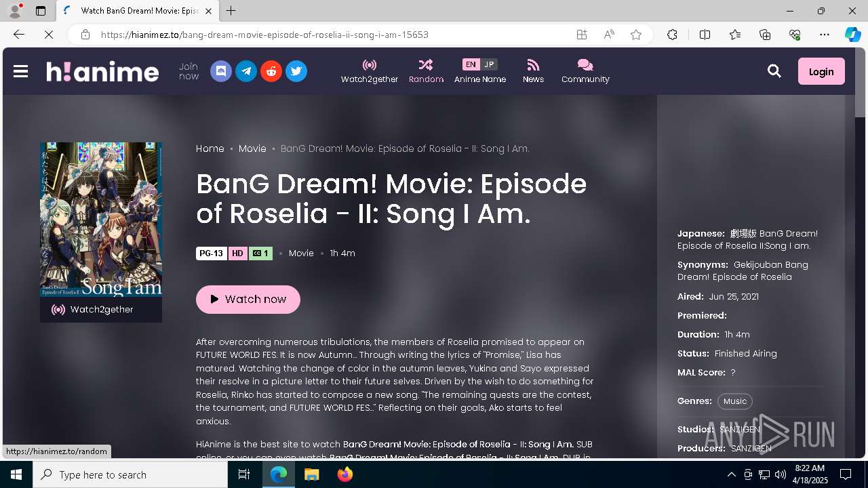Open the volume control
Viewport: 868px width, 488px height.
click(781, 474)
